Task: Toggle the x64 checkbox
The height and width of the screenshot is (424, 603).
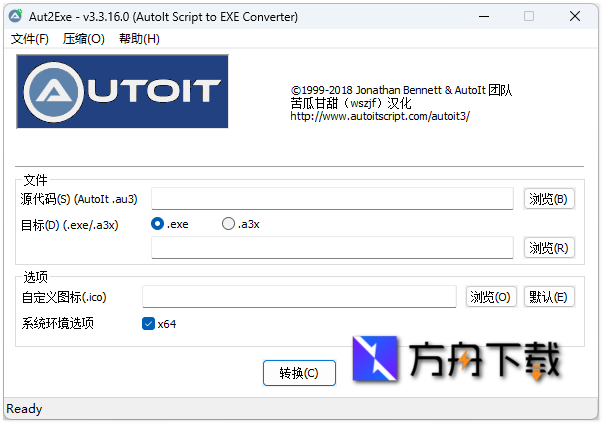Action: point(148,324)
